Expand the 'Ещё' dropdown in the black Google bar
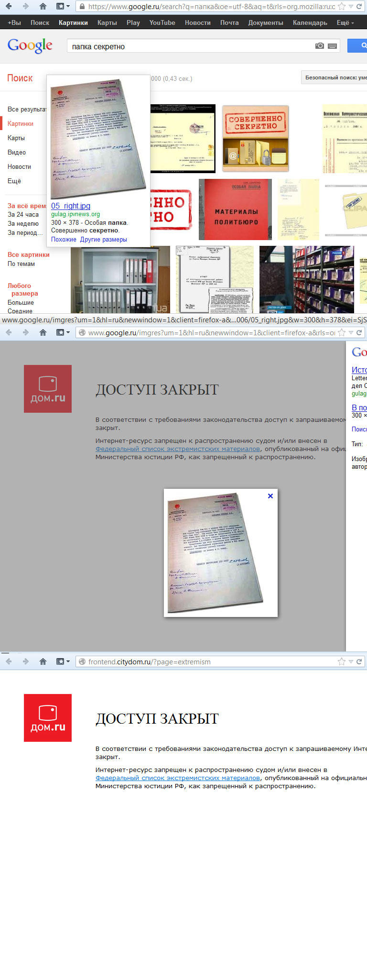367x980 pixels. pyautogui.click(x=345, y=22)
